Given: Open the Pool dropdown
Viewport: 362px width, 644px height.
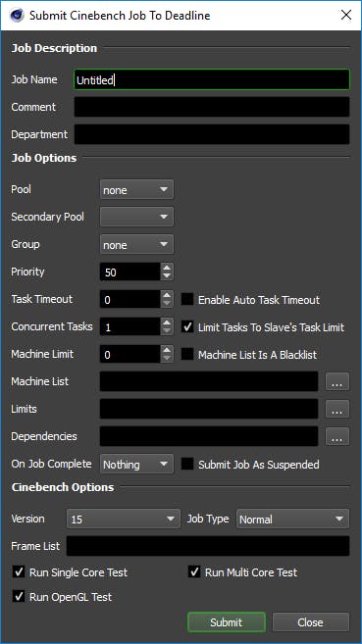Looking at the screenshot, I should click(x=136, y=190).
